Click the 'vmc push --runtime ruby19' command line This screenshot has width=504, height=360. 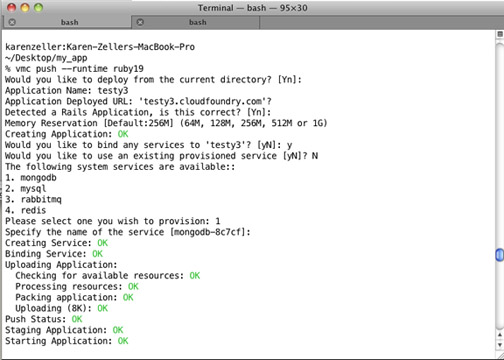(74, 69)
